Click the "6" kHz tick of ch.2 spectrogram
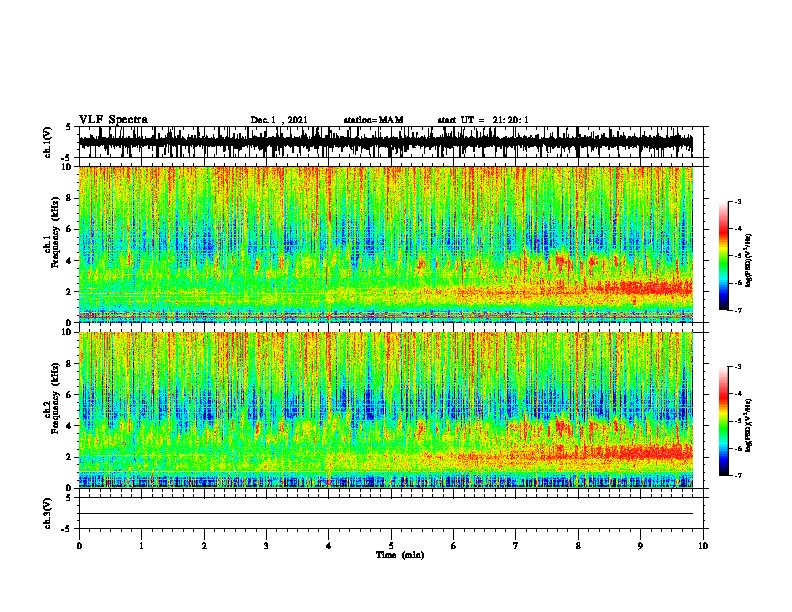792x612 pixels. (x=71, y=395)
